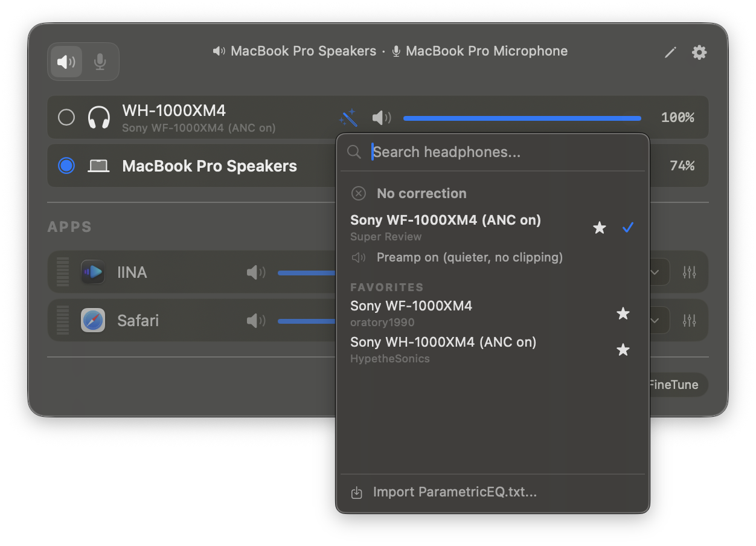756x546 pixels.
Task: Choose the No correction option
Action: tap(421, 193)
